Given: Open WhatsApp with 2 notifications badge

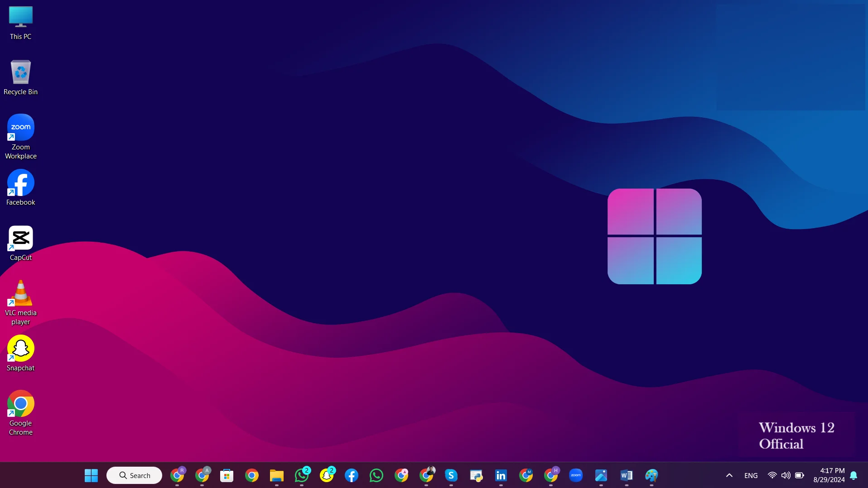Looking at the screenshot, I should click(x=302, y=475).
